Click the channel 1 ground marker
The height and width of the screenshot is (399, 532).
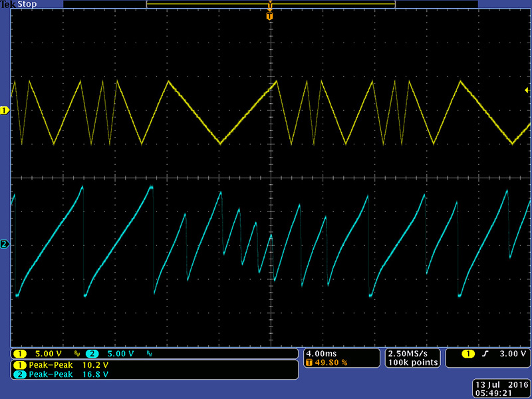4,110
